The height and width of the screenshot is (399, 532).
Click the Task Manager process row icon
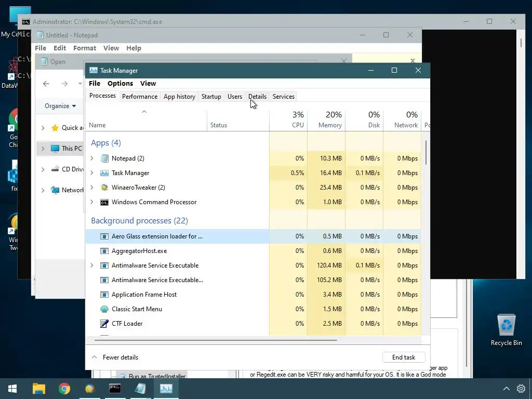tap(104, 173)
